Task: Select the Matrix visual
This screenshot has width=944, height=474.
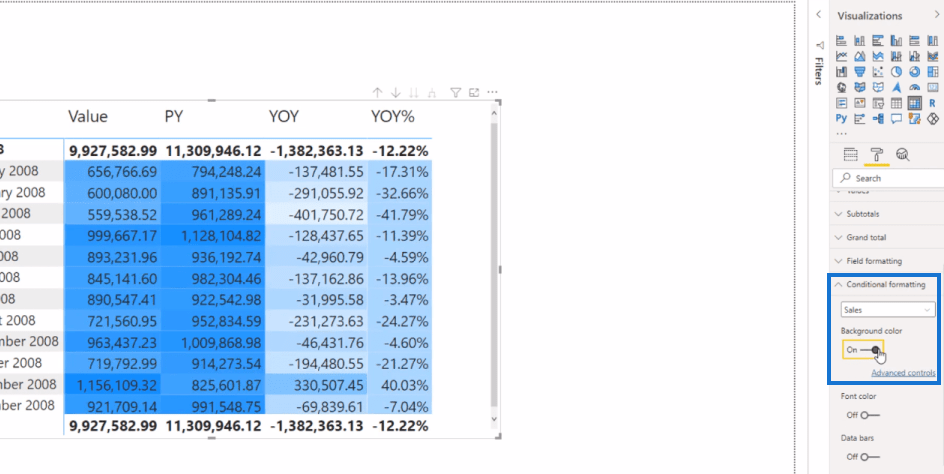Action: (914, 104)
